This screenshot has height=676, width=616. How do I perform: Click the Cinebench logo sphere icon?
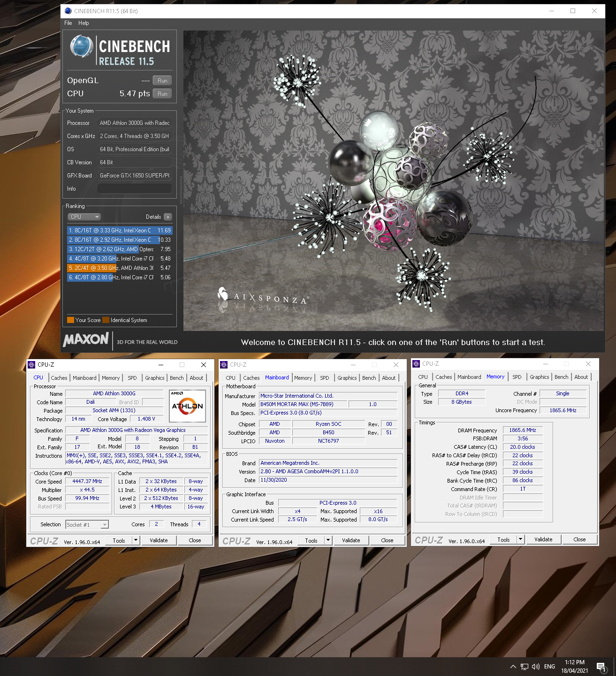tap(82, 47)
